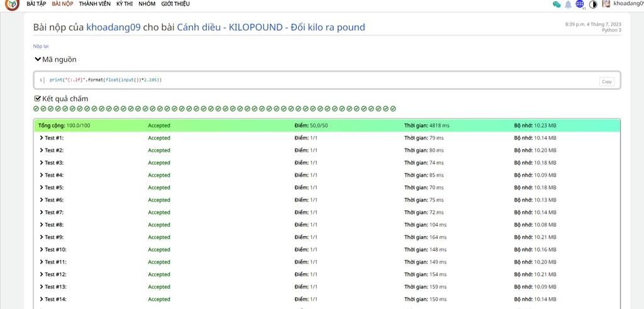Click the Nộp lại resubmit link
644x309 pixels.
[x=41, y=47]
